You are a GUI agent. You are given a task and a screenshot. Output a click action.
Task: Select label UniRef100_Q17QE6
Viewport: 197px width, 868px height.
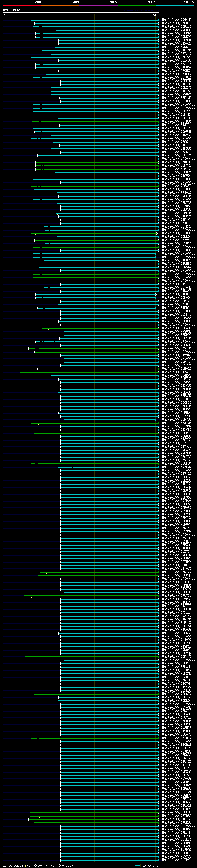click(176, 78)
